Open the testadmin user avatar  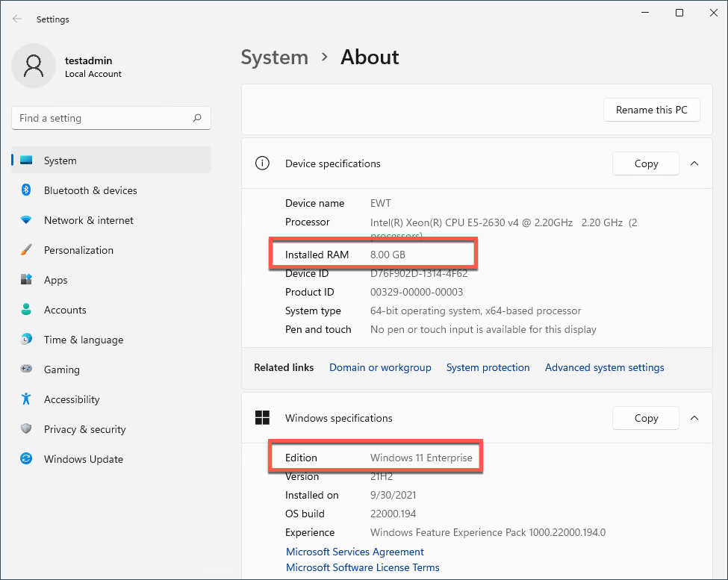[x=34, y=66]
